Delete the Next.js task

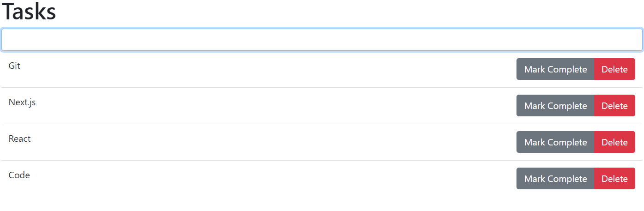[614, 106]
